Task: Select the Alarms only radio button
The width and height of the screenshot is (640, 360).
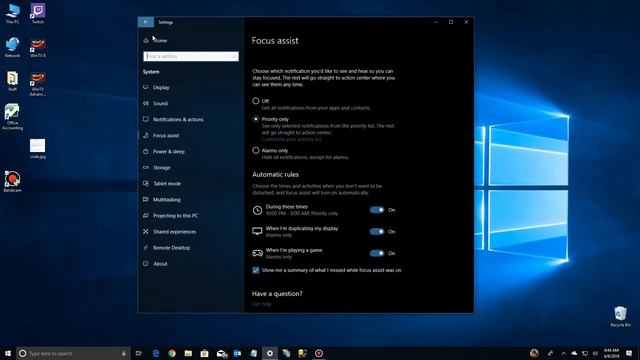Action: point(256,151)
